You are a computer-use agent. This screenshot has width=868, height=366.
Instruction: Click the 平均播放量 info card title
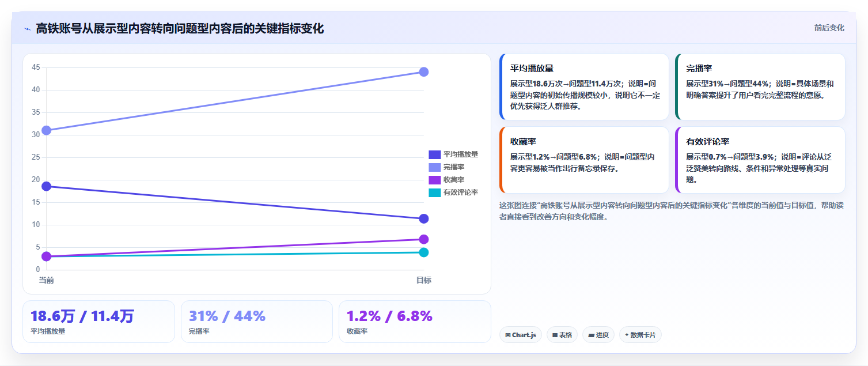(x=532, y=68)
